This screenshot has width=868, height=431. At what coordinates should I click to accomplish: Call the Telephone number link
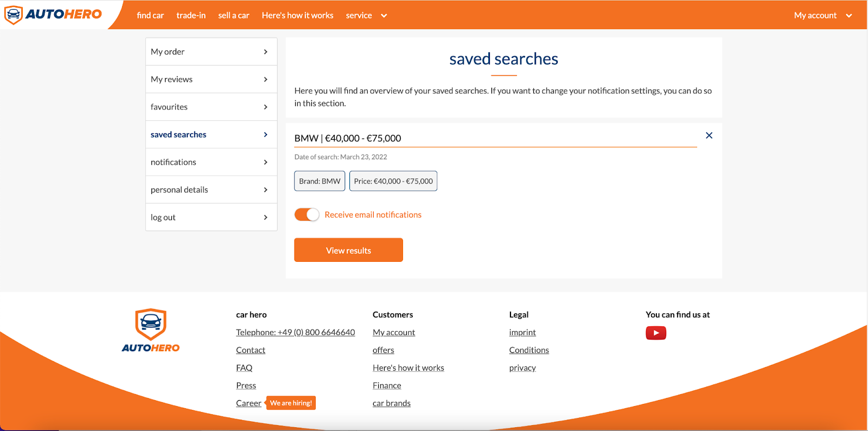point(296,332)
